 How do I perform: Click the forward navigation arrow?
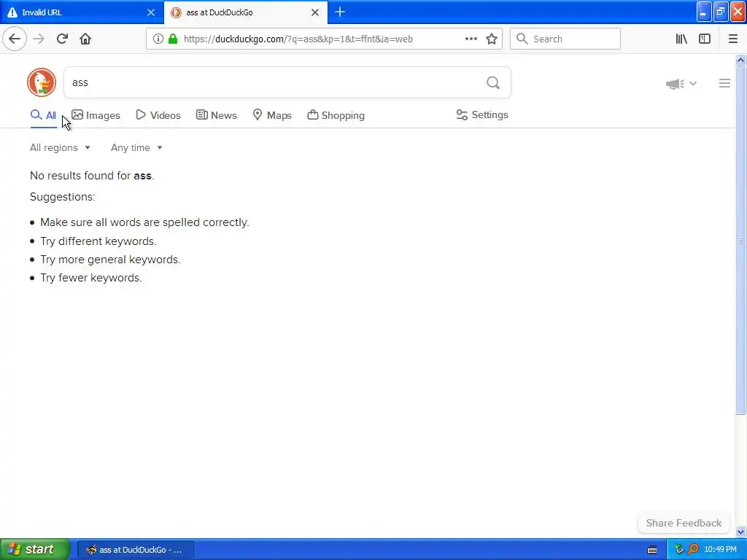pyautogui.click(x=39, y=39)
